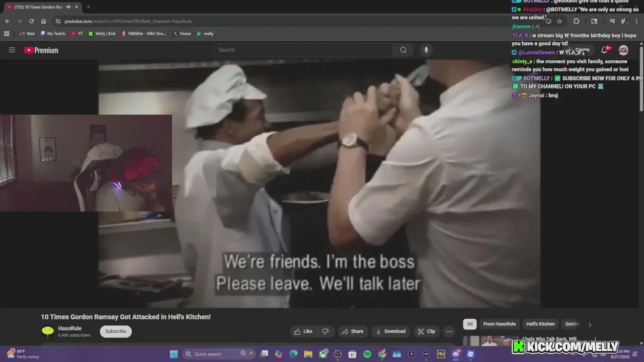Bookmark this page with the star
Screen dimensions: 644x362
(559, 21)
